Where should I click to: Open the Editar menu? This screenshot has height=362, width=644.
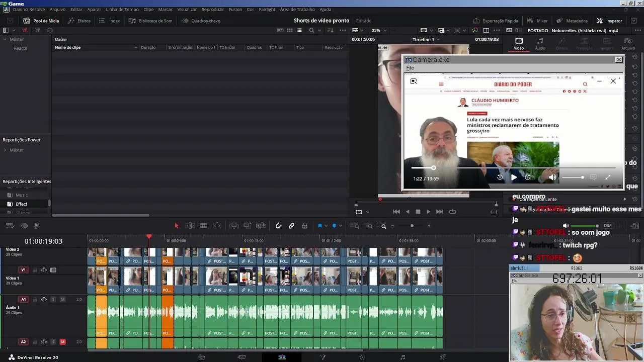(x=76, y=10)
